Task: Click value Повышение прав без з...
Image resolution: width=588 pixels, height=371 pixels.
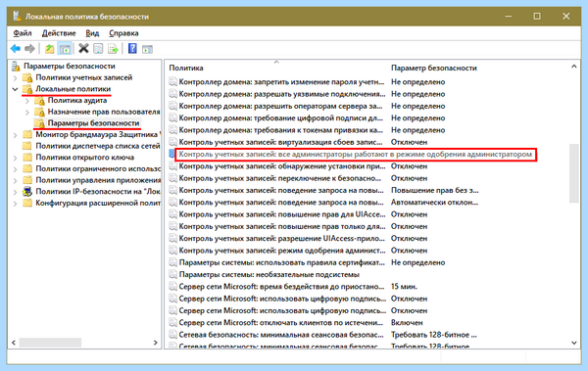Action: point(434,190)
